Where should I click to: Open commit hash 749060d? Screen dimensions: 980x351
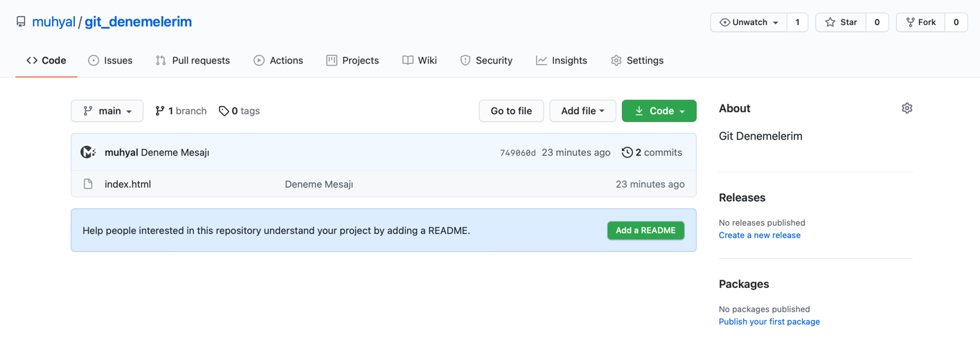coord(518,153)
